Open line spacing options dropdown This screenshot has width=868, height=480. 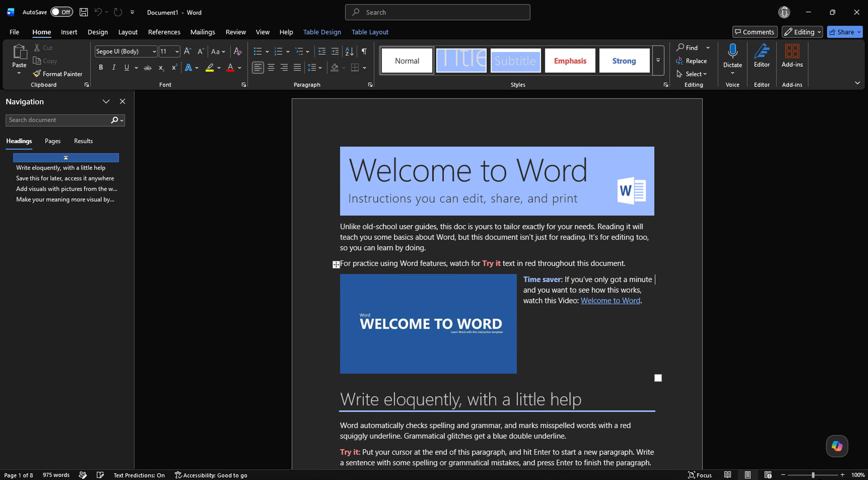coord(315,68)
